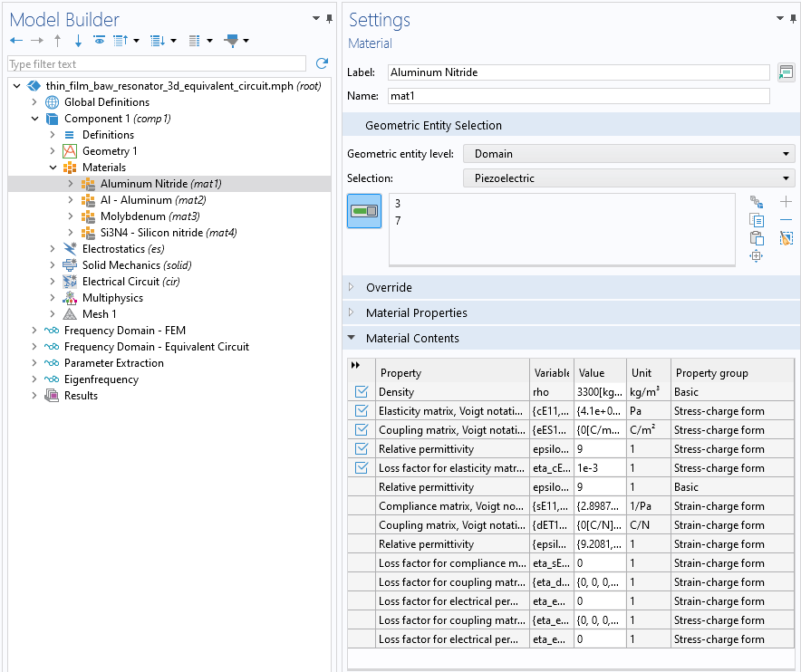Select the Al - Aluminum (mat2) node

click(x=153, y=200)
